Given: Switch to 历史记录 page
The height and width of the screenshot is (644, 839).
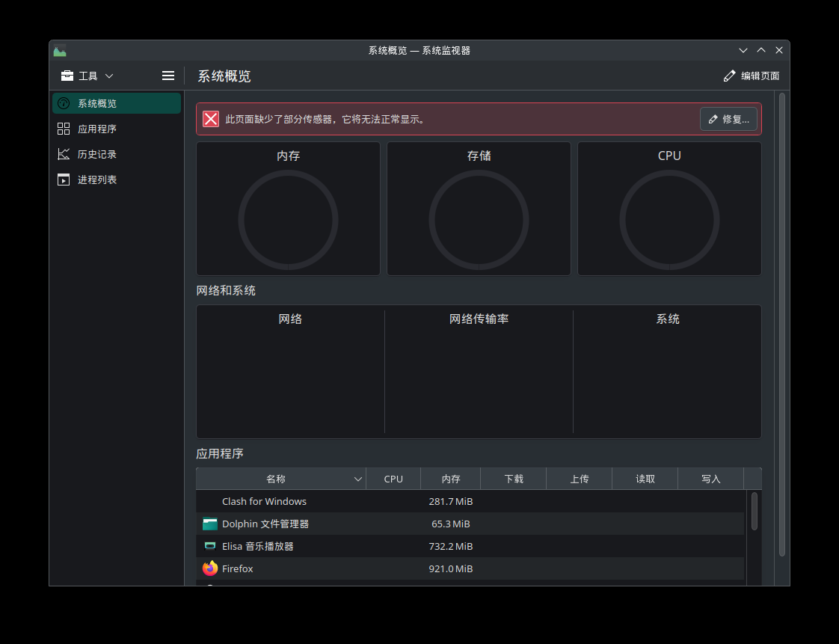Looking at the screenshot, I should (x=117, y=154).
